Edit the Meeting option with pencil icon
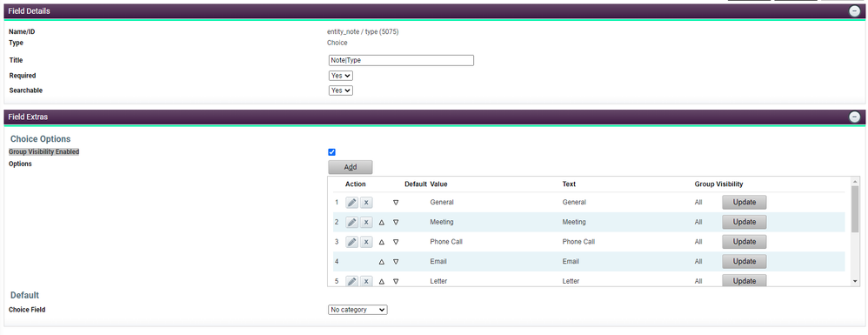Image resolution: width=868 pixels, height=335 pixels. point(352,222)
